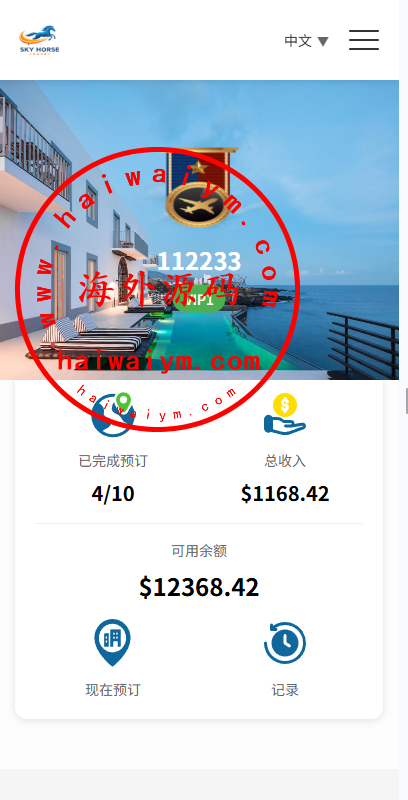Open 现在预订 to book now
The image size is (408, 800).
point(113,690)
